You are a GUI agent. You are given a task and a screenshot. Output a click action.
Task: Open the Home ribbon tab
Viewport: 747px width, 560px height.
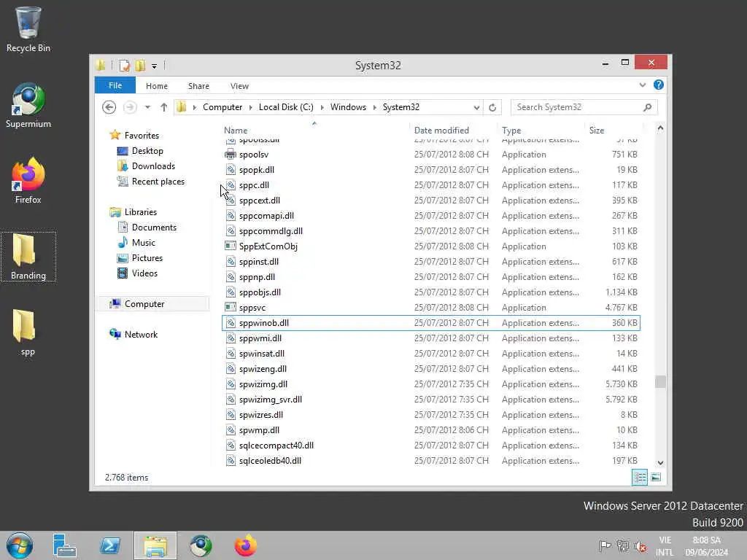click(x=157, y=86)
